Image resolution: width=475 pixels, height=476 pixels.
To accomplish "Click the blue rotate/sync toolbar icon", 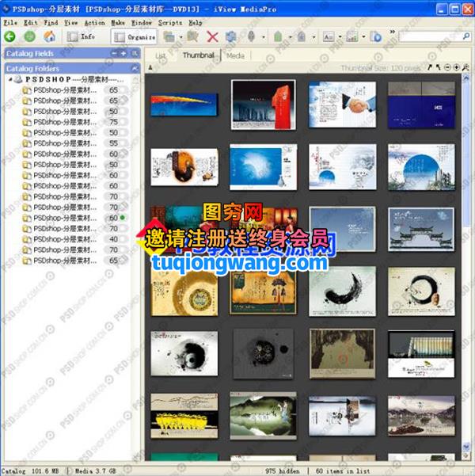I will [230, 37].
